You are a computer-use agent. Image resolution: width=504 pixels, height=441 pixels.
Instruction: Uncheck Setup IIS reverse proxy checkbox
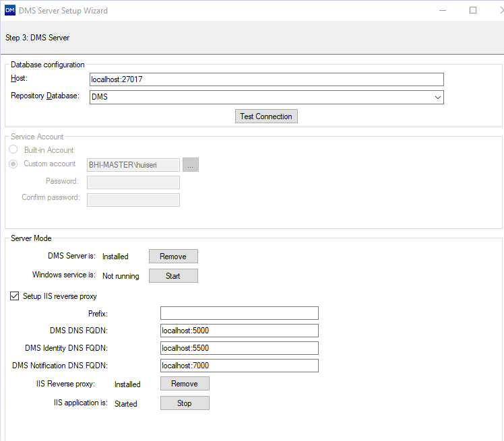click(x=15, y=296)
